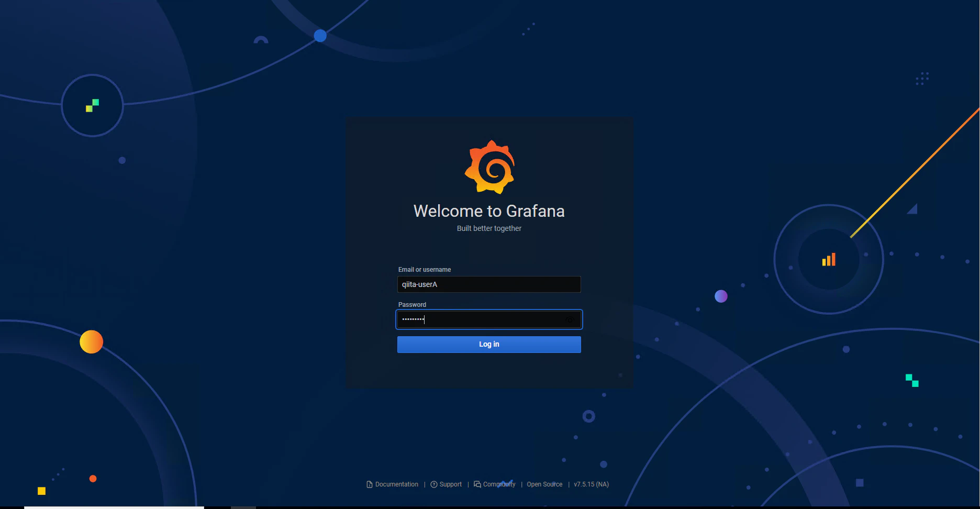Focus the Email or username input field

[x=489, y=284]
